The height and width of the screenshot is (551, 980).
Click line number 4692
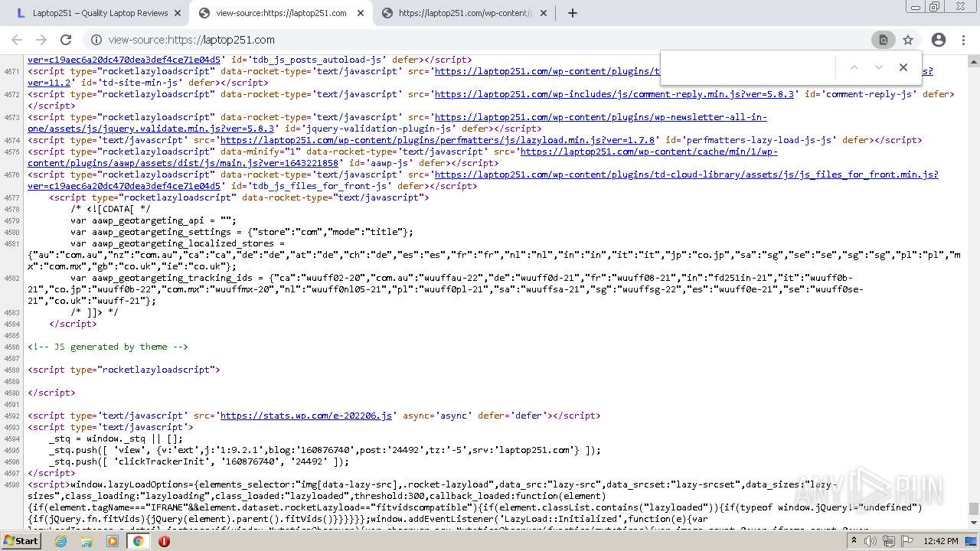[x=11, y=416]
